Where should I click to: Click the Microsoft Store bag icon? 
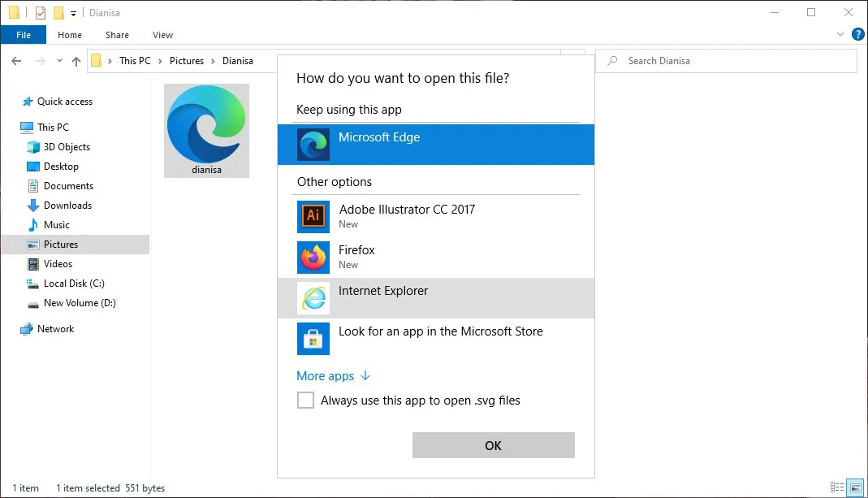tap(313, 338)
